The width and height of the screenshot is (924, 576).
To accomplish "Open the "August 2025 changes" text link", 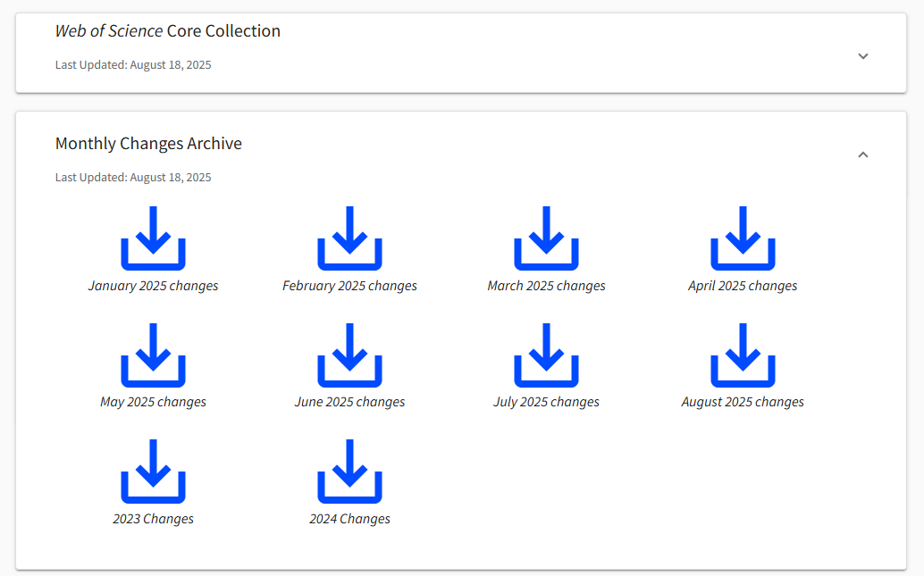I will 743,403.
